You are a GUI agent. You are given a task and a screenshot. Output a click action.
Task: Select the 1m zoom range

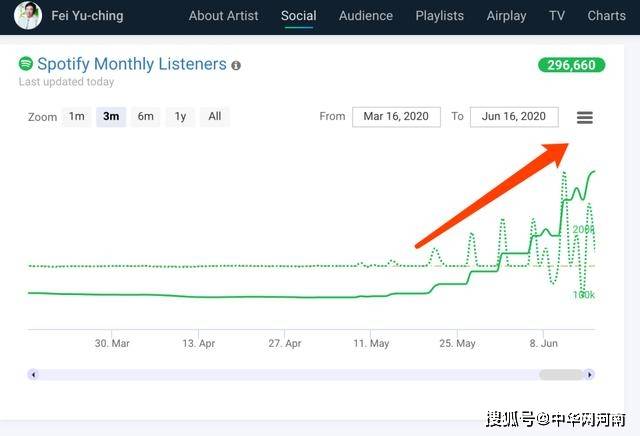pyautogui.click(x=76, y=117)
